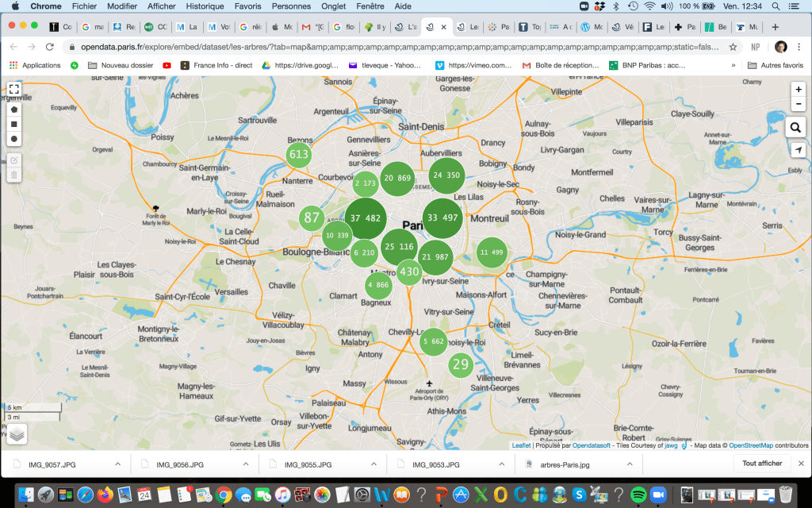Open the Favoris menu
This screenshot has height=508, width=812.
(x=247, y=6)
